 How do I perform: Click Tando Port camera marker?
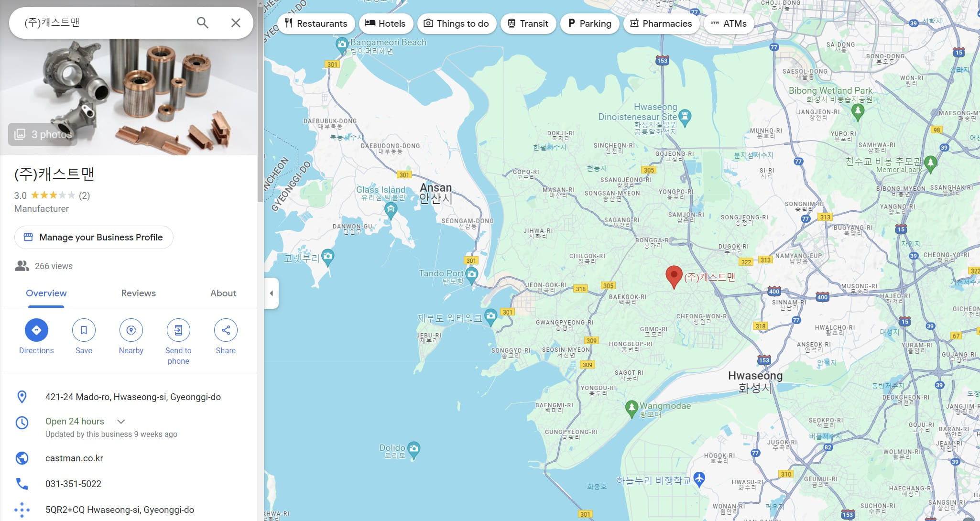(x=472, y=274)
